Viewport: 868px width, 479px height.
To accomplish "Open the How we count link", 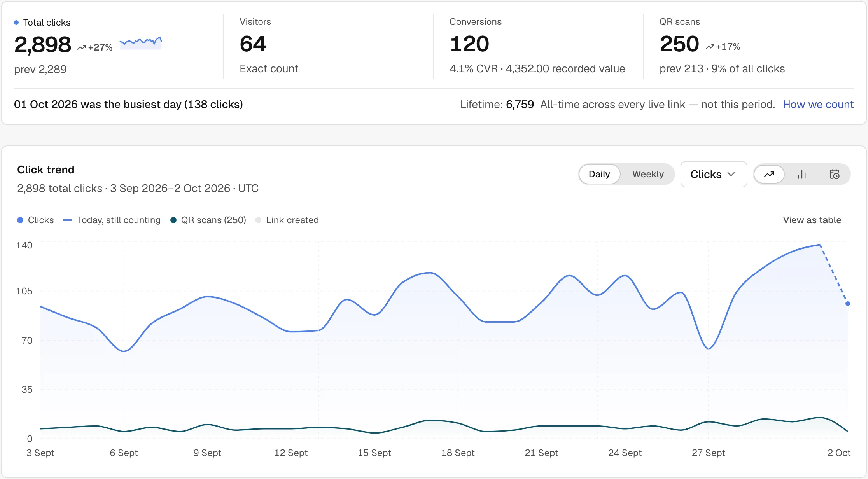I will coord(818,105).
